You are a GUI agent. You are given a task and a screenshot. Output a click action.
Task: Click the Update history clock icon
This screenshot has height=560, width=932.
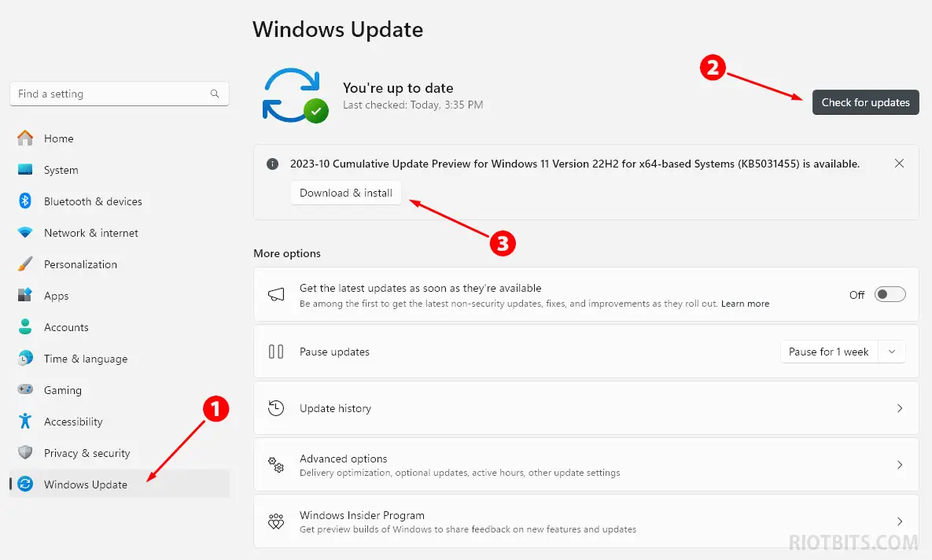[x=276, y=408]
